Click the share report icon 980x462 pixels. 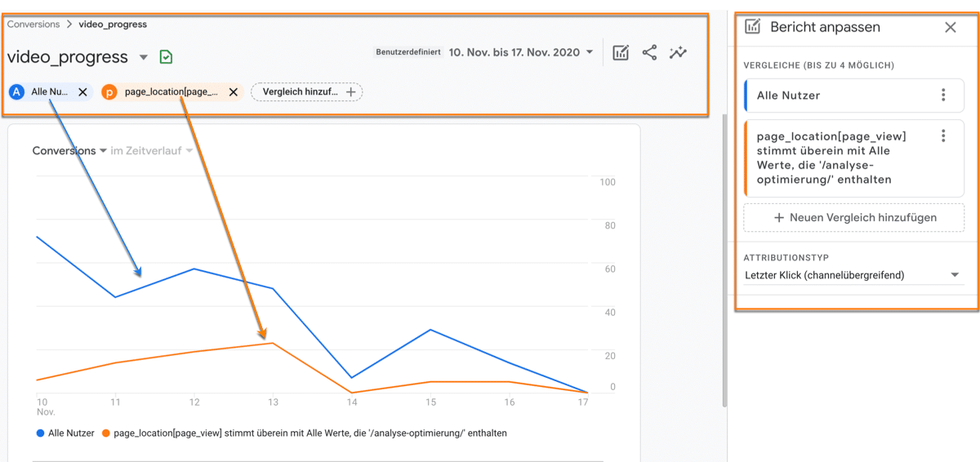pos(649,53)
